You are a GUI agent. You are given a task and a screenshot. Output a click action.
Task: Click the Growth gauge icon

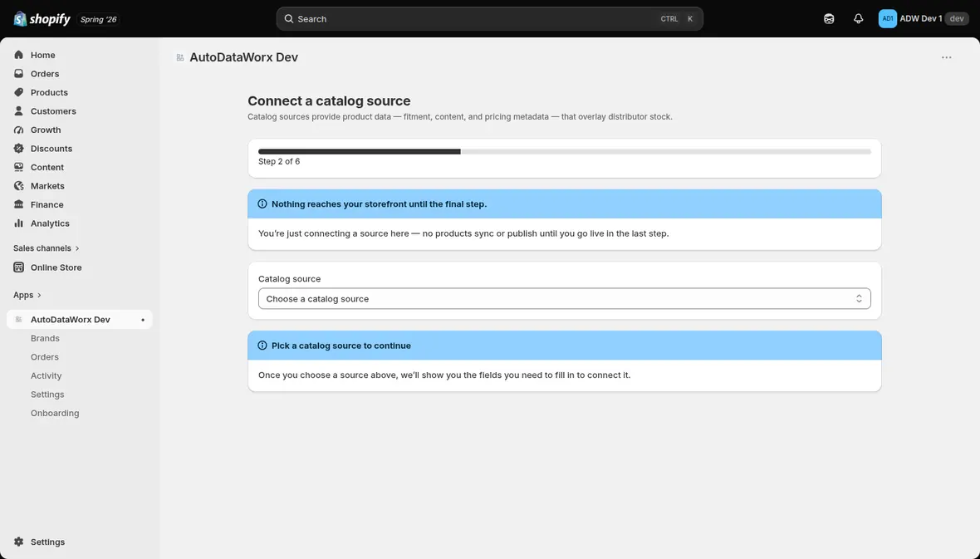click(19, 130)
